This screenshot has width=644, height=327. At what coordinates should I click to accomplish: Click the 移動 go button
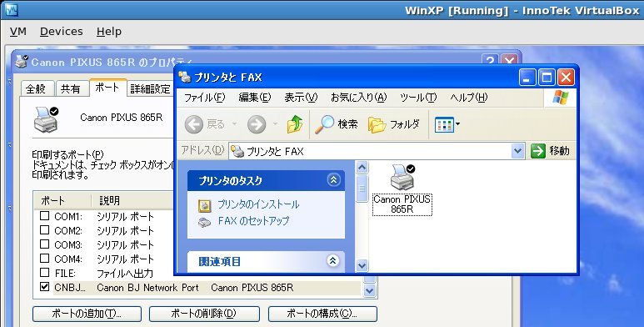(x=551, y=151)
